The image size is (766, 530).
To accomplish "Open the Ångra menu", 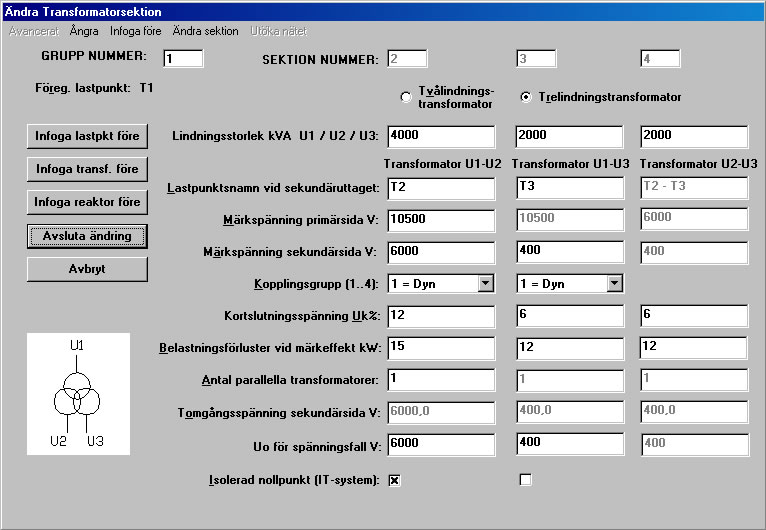I will pos(84,31).
